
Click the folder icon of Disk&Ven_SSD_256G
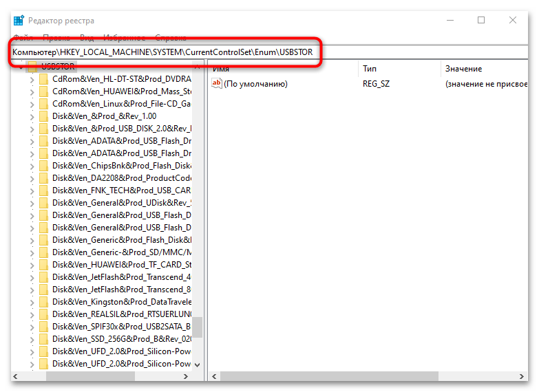tap(44, 339)
